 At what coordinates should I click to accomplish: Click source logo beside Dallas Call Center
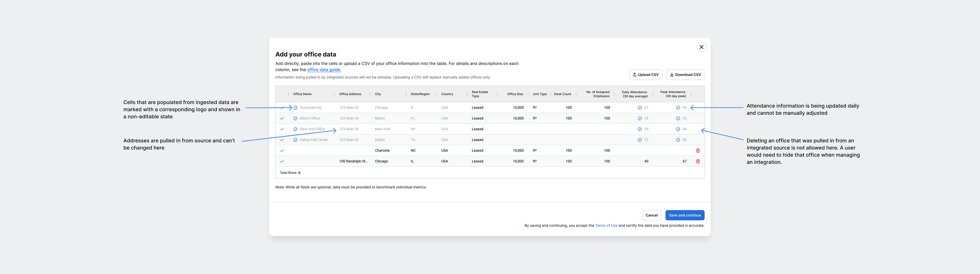pyautogui.click(x=295, y=140)
